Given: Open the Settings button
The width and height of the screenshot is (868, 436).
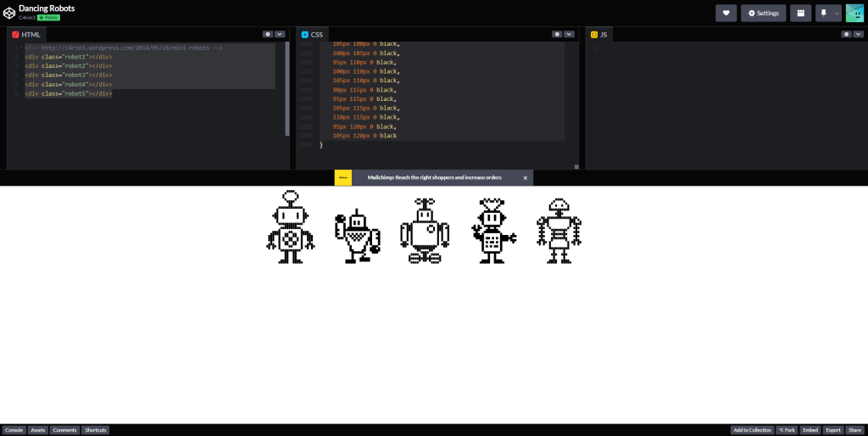Looking at the screenshot, I should click(763, 13).
